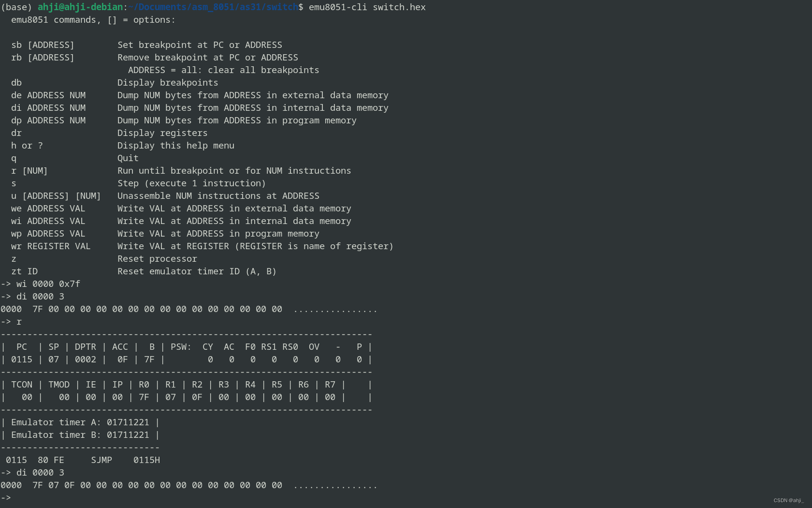Click the DPTR value '0002'

tap(86, 359)
